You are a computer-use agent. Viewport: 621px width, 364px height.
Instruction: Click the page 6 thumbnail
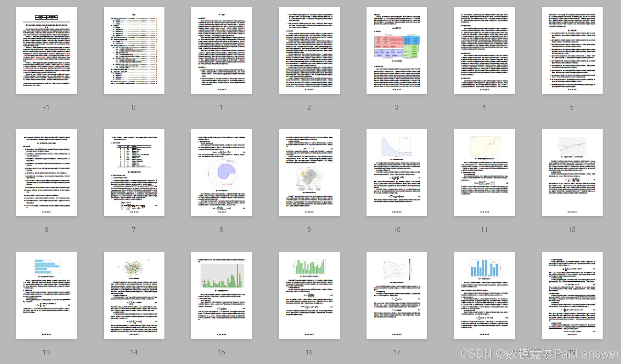click(x=46, y=172)
